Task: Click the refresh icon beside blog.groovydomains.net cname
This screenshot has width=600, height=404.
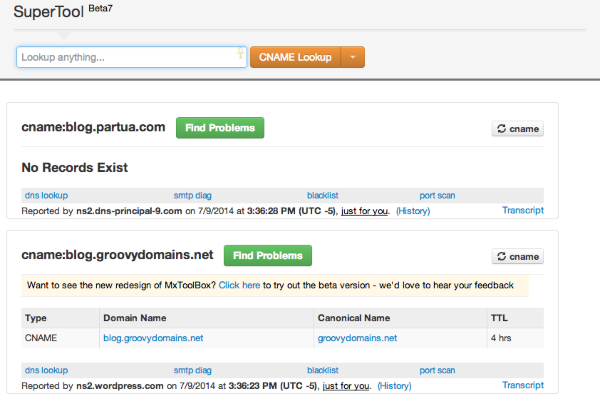Action: 502,256
